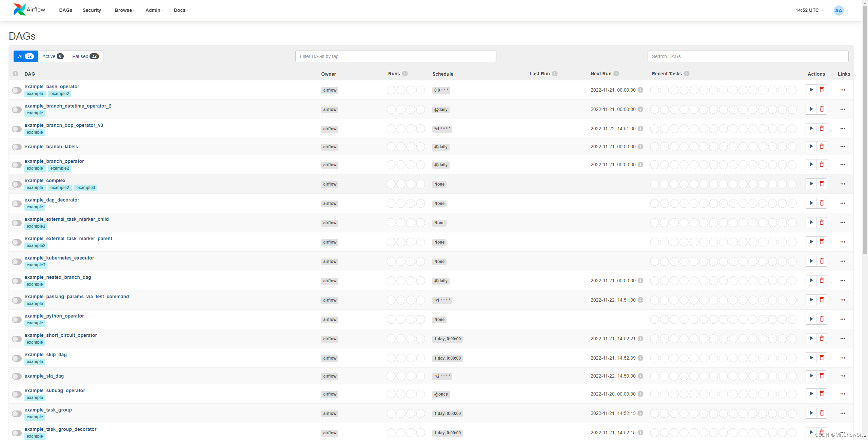Click next run info icon for example_sla_dag

(640, 376)
